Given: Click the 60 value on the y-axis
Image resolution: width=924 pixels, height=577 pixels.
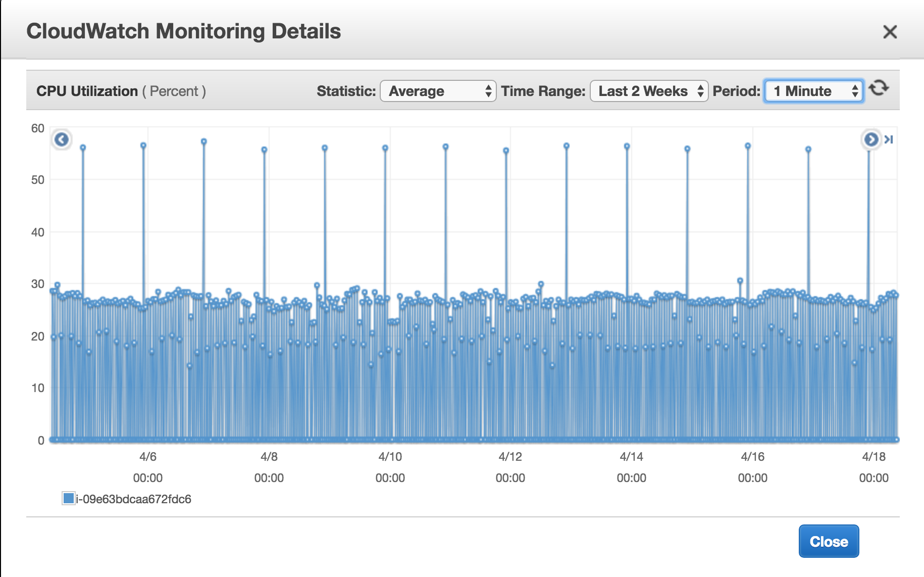Looking at the screenshot, I should pos(38,128).
